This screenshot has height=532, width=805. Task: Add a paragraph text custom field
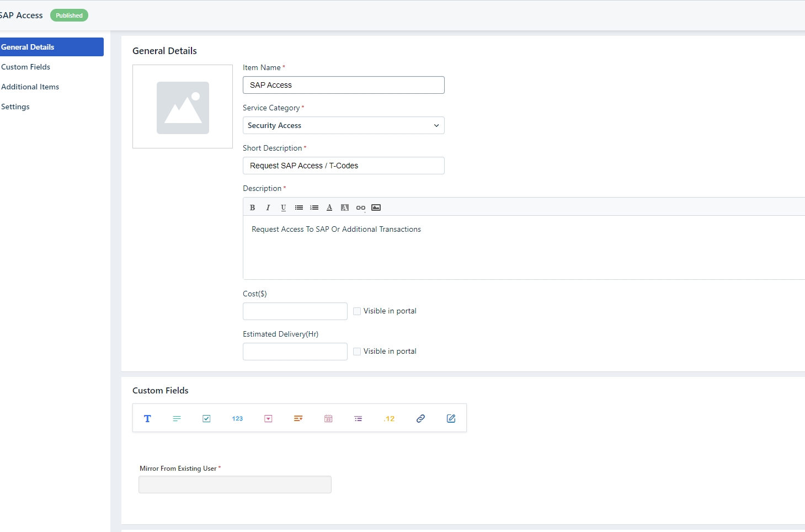coord(177,418)
